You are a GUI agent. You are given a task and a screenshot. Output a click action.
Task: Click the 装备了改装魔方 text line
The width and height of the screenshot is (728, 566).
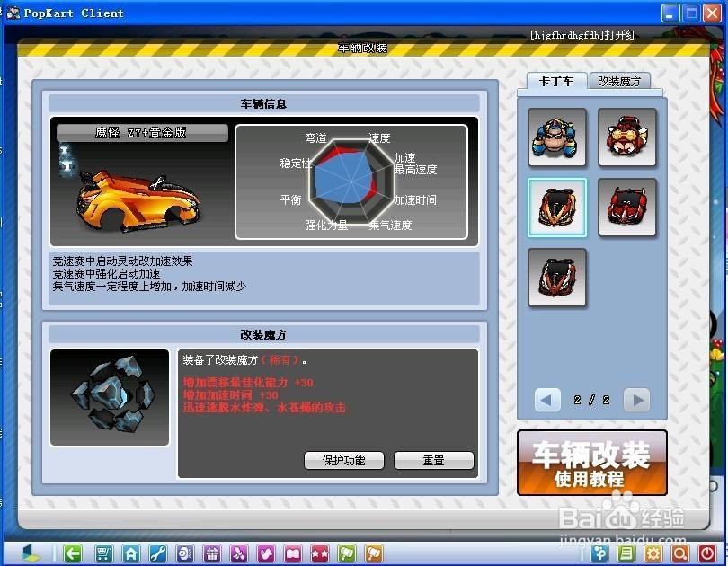tap(244, 360)
